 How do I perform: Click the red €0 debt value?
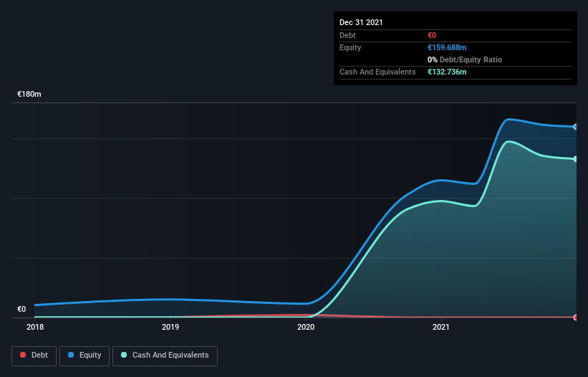(432, 35)
